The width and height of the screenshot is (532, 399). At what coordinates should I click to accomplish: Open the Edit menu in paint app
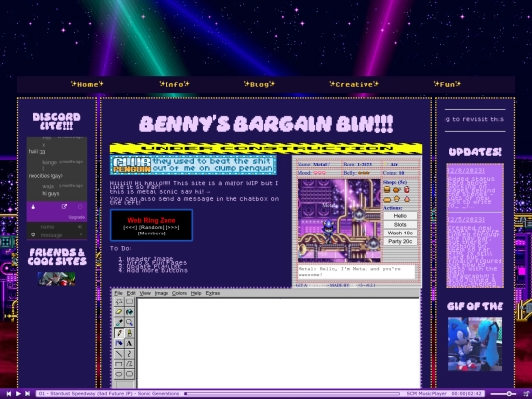click(x=131, y=293)
